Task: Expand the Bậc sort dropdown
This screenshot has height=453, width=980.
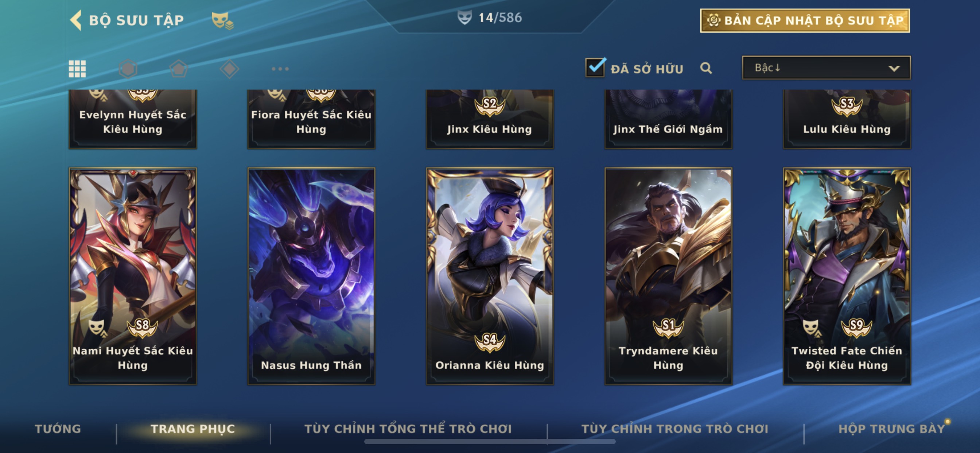Action: click(x=826, y=68)
